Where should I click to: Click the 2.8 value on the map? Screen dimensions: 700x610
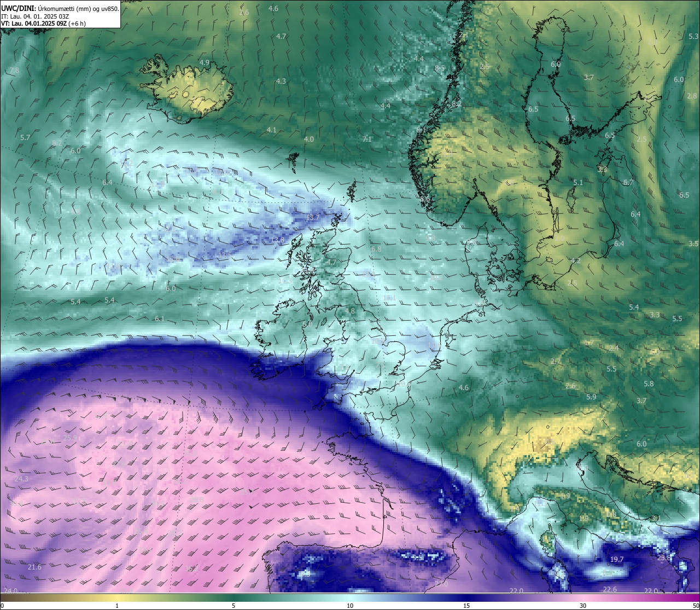[x=692, y=96]
